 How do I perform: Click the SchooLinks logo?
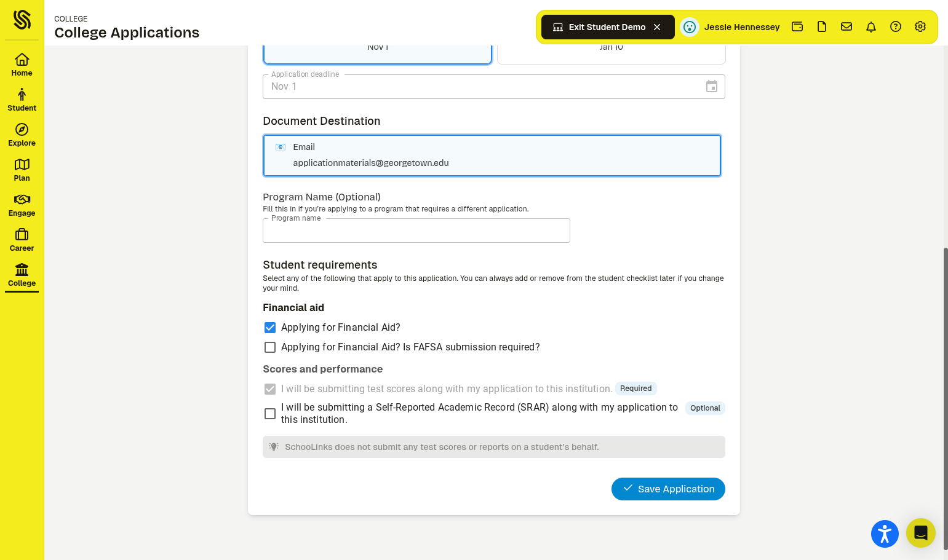(x=22, y=20)
